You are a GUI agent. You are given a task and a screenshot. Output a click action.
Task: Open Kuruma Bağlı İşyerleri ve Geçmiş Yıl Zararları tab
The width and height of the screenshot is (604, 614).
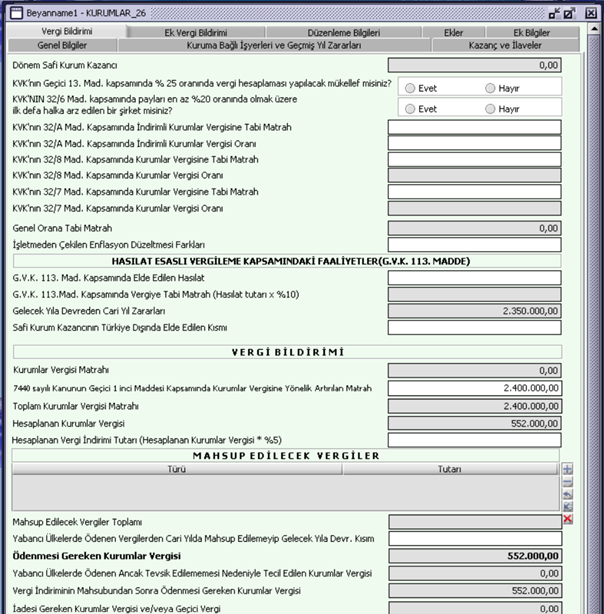pyautogui.click(x=274, y=45)
